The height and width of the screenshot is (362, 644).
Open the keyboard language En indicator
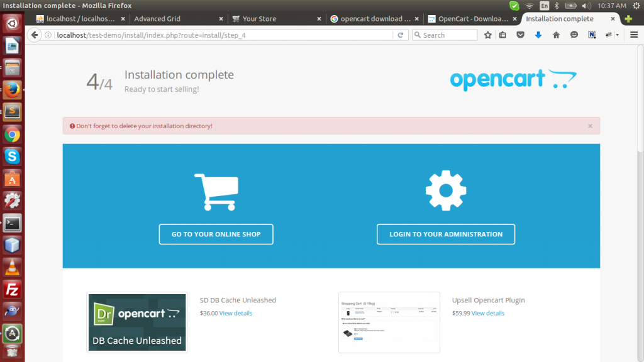click(x=544, y=6)
